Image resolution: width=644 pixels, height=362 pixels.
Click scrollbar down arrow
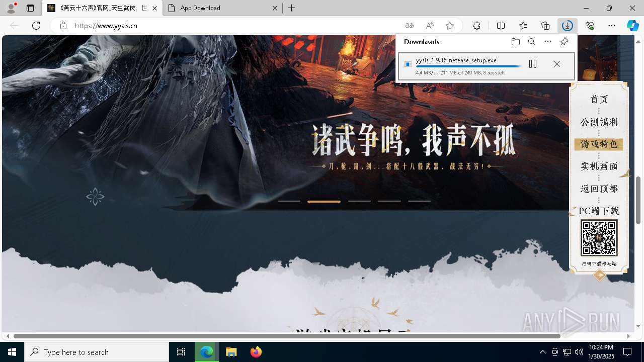click(638, 326)
